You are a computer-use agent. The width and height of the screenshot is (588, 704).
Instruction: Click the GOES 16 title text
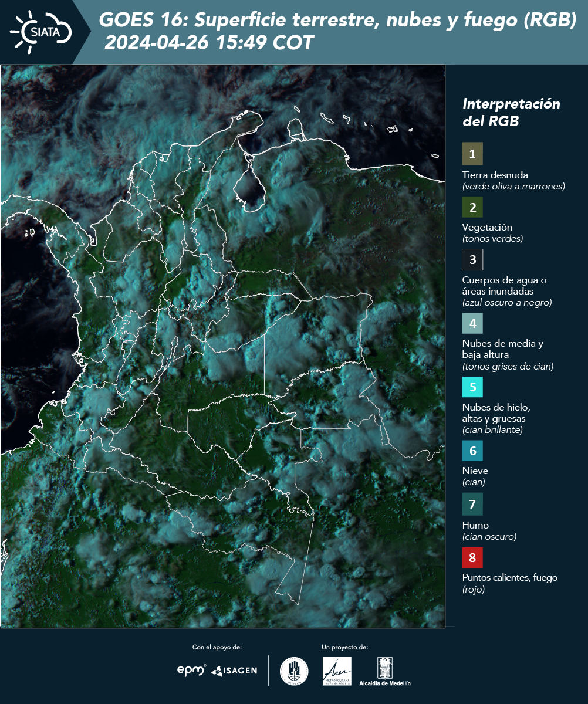338,21
